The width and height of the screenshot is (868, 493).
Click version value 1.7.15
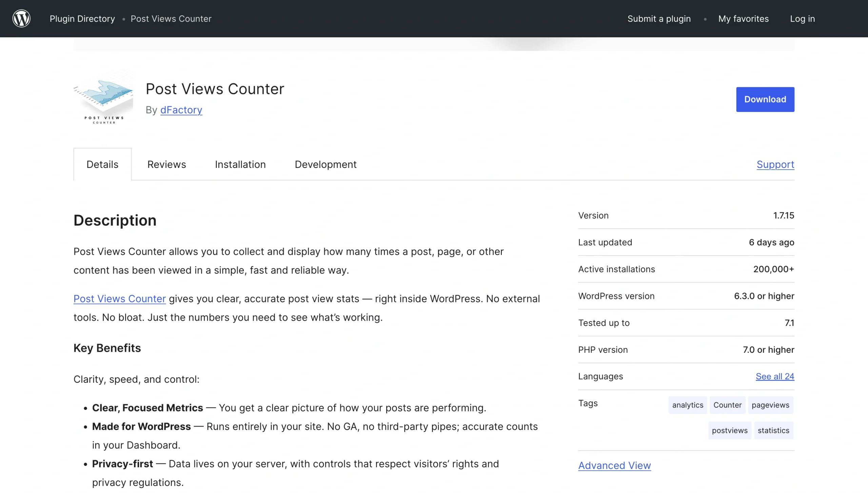point(784,215)
